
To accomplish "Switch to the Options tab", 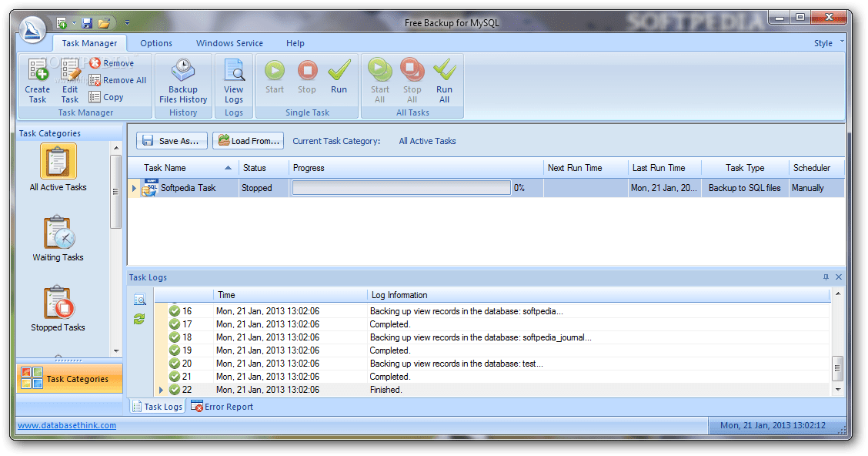I will coord(156,43).
